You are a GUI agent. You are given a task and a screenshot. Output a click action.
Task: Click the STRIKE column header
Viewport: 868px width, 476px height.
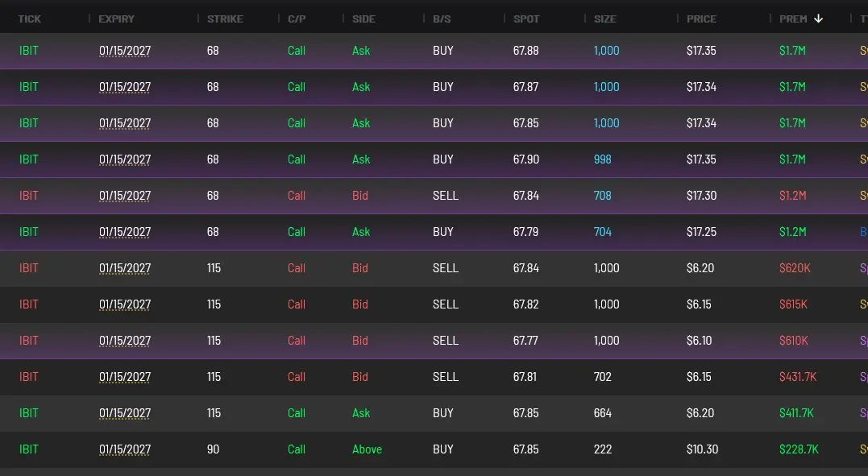225,19
